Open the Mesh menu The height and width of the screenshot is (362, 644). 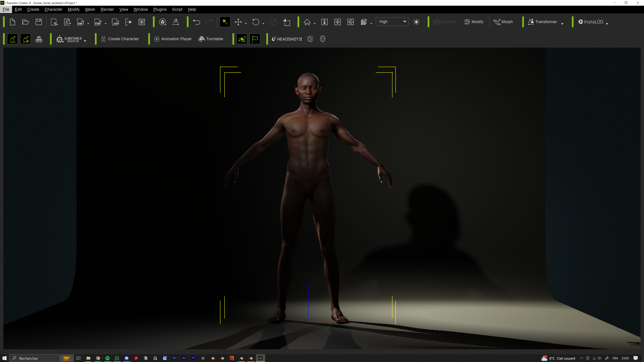(90, 10)
